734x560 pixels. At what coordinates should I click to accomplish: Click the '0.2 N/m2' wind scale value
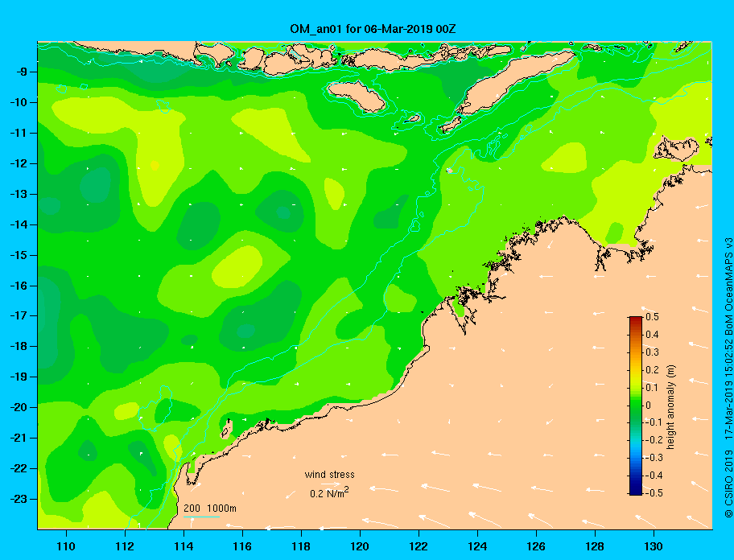[x=329, y=492]
